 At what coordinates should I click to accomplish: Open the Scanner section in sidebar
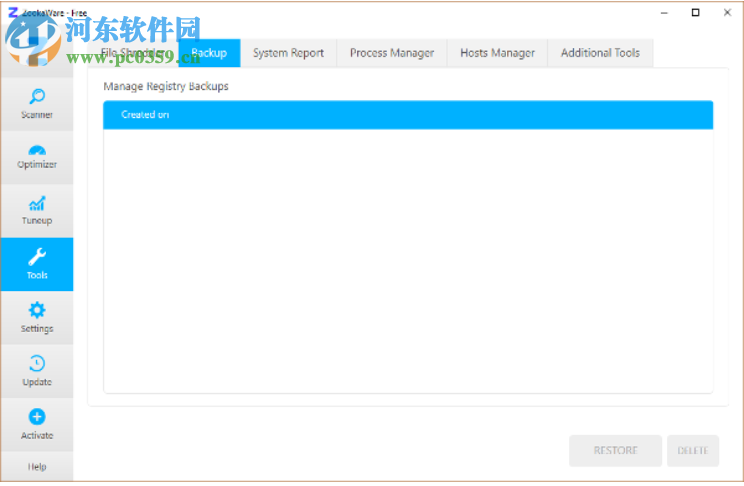click(37, 104)
